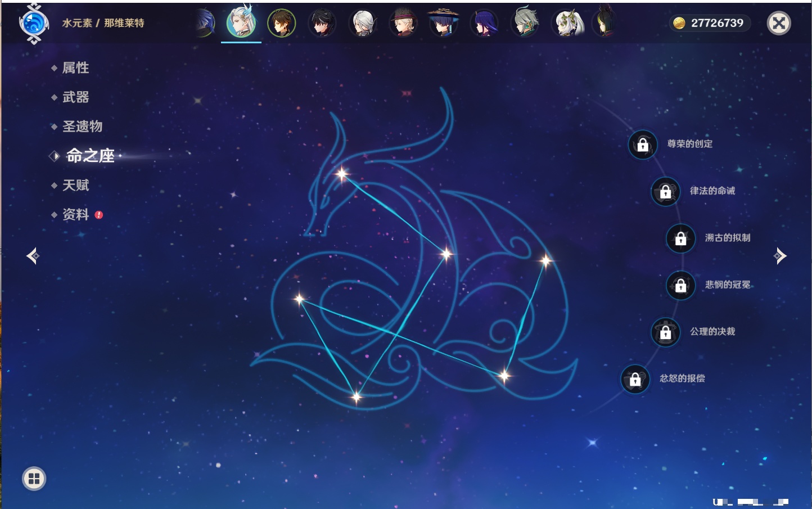This screenshot has height=509, width=812.
Task: Select Nahida's white-haired portrait
Action: [567, 23]
